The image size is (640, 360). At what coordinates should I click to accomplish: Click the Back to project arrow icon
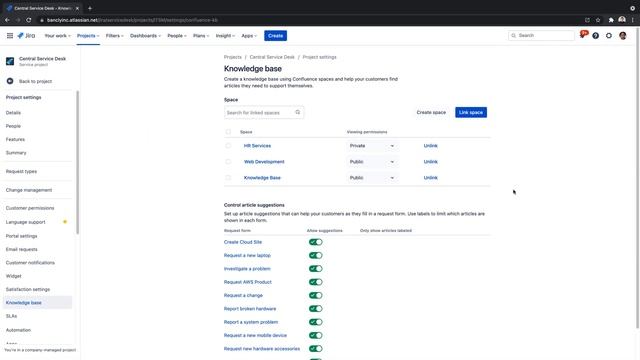tap(10, 81)
